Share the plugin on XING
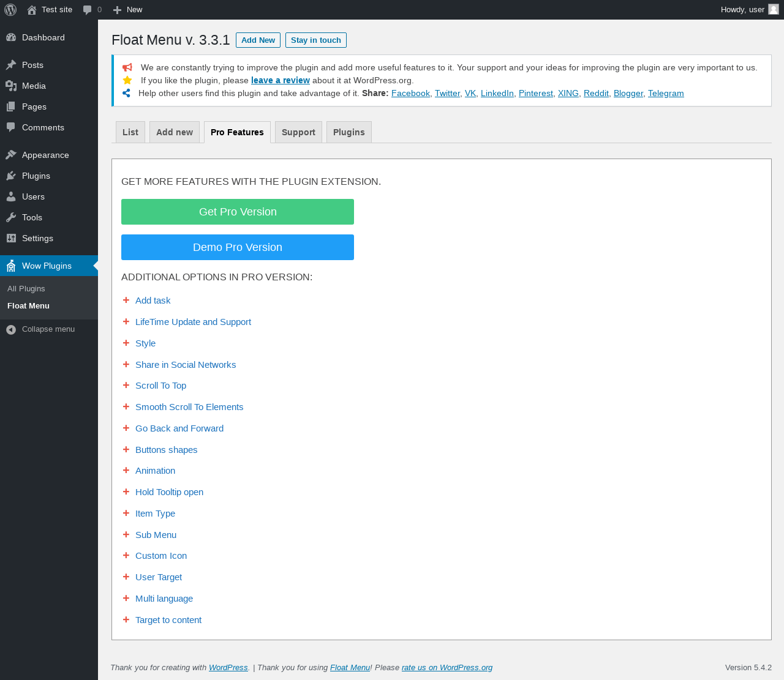This screenshot has height=680, width=784. pyautogui.click(x=568, y=93)
